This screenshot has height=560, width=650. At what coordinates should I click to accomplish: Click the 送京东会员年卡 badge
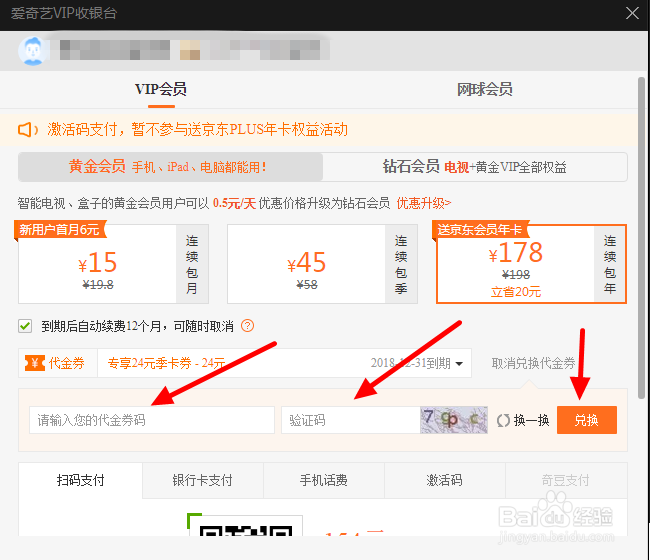tap(480, 229)
